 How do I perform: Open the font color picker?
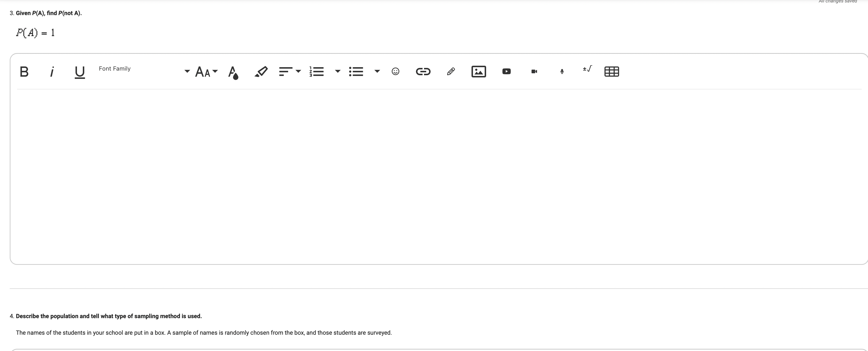pos(234,72)
